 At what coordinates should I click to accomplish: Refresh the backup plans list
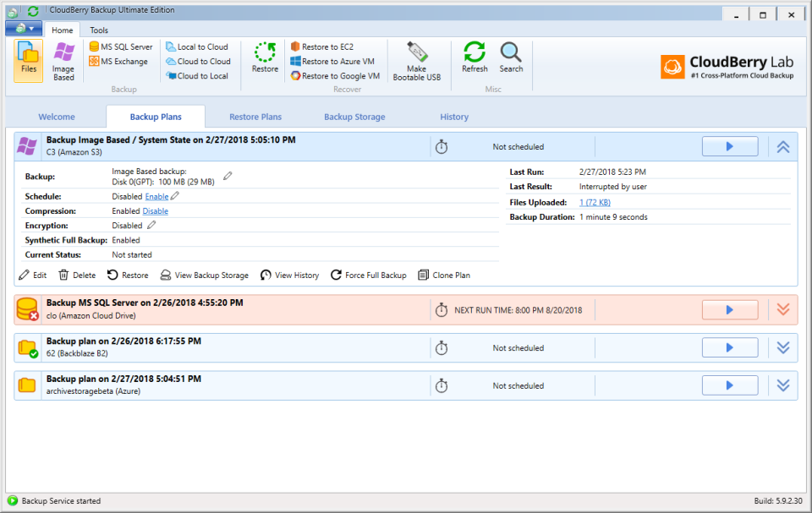pos(475,58)
